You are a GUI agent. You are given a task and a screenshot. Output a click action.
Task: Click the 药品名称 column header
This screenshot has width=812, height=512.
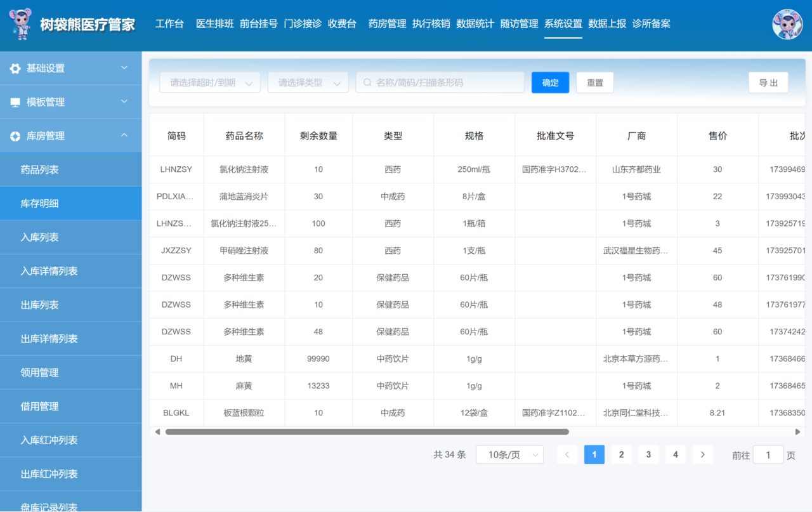tap(244, 136)
